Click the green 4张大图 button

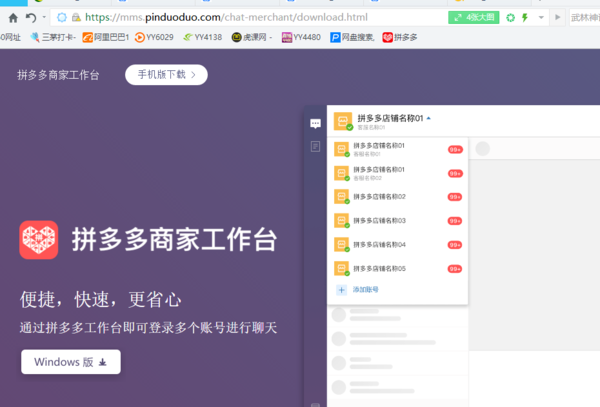pos(474,17)
